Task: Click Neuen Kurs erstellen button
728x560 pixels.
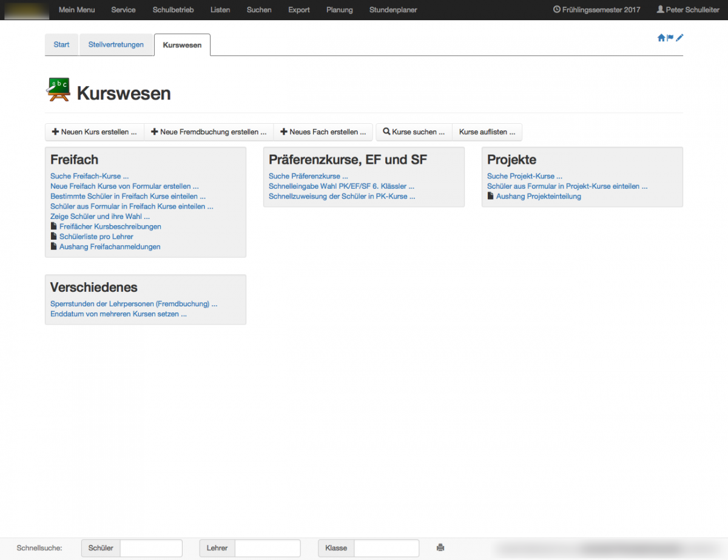Action: 94,132
